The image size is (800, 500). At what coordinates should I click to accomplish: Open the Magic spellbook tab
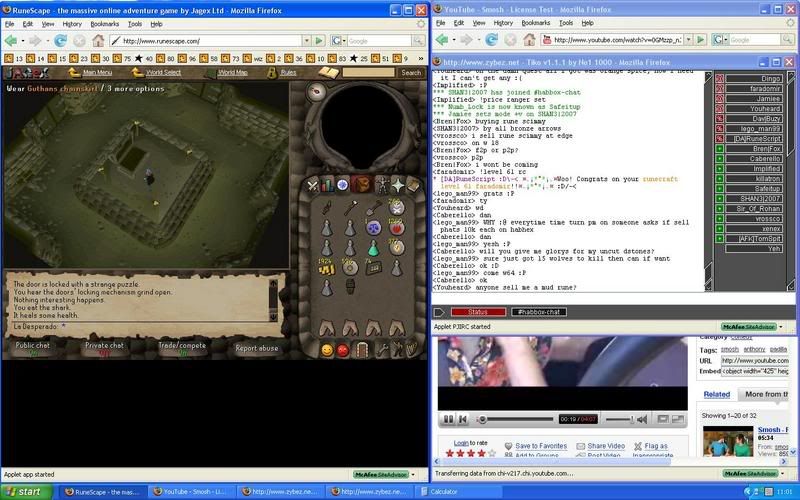click(x=413, y=185)
